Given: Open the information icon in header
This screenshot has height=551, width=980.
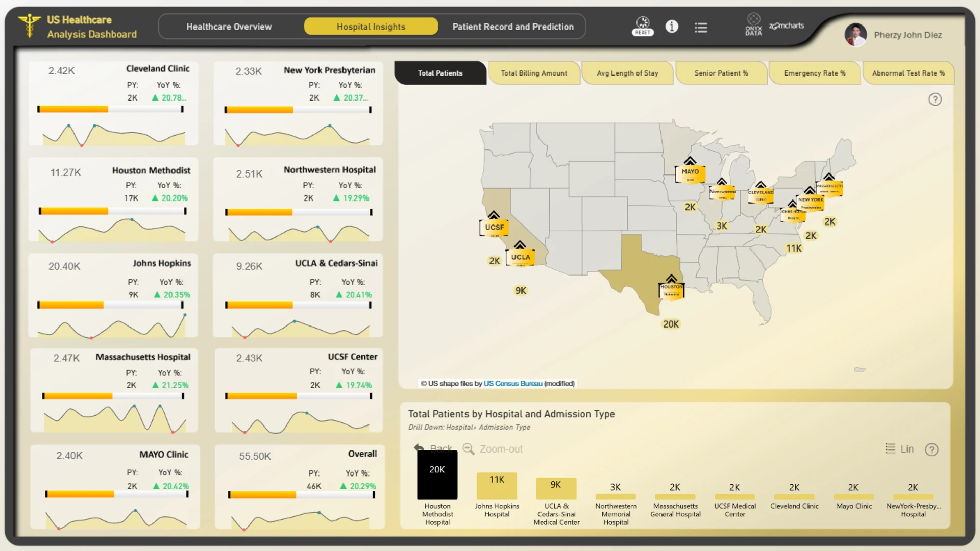Looking at the screenshot, I should coord(672,27).
